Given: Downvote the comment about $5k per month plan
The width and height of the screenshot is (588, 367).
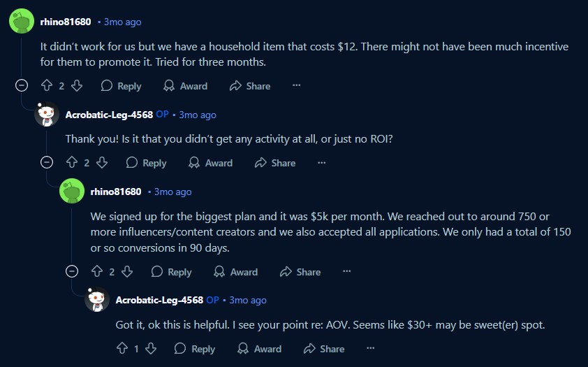Looking at the screenshot, I should click(127, 272).
